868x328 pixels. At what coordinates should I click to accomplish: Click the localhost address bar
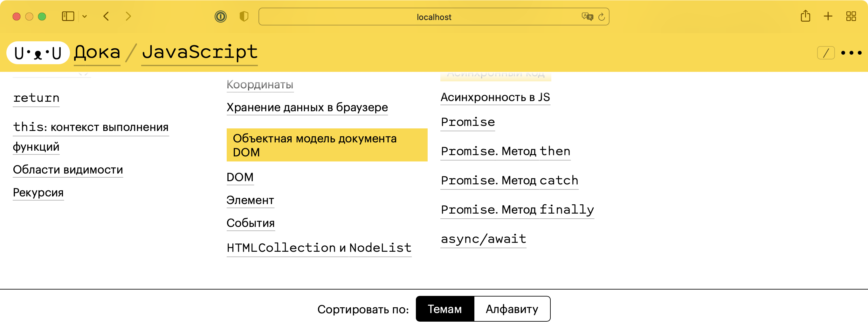tap(434, 17)
